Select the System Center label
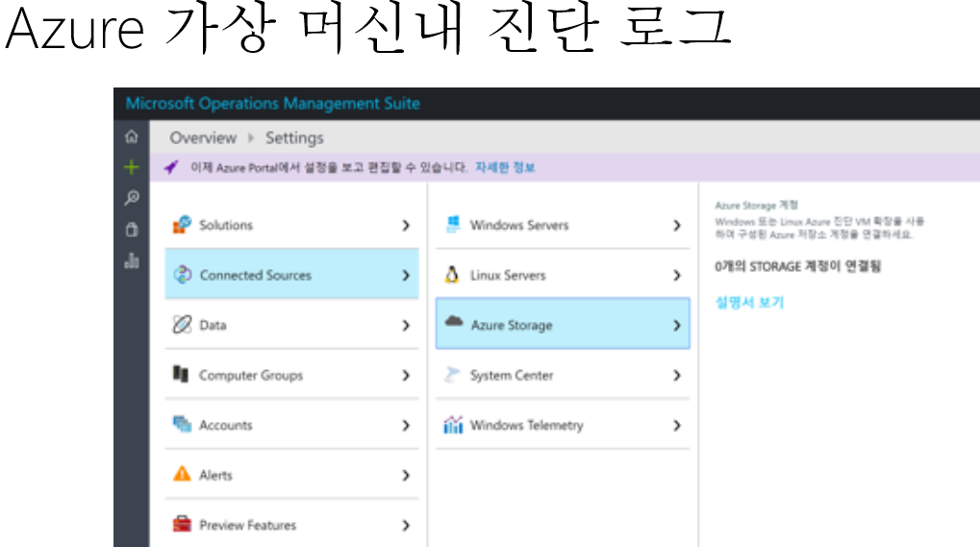 [x=512, y=375]
